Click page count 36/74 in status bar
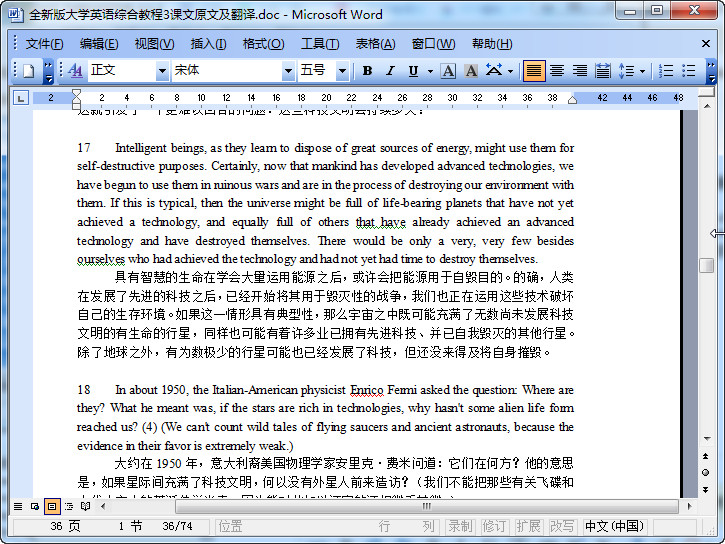The width and height of the screenshot is (725, 544). (177, 526)
